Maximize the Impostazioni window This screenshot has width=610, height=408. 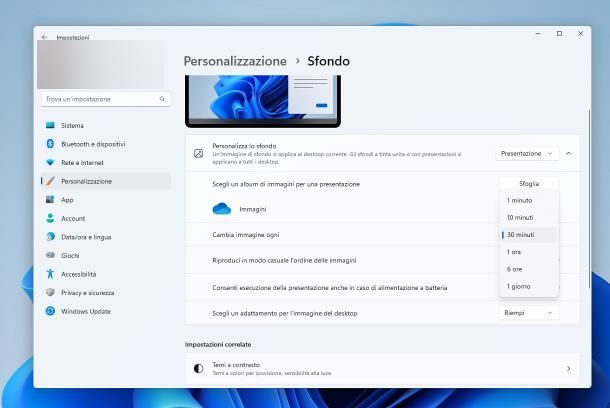click(x=559, y=34)
